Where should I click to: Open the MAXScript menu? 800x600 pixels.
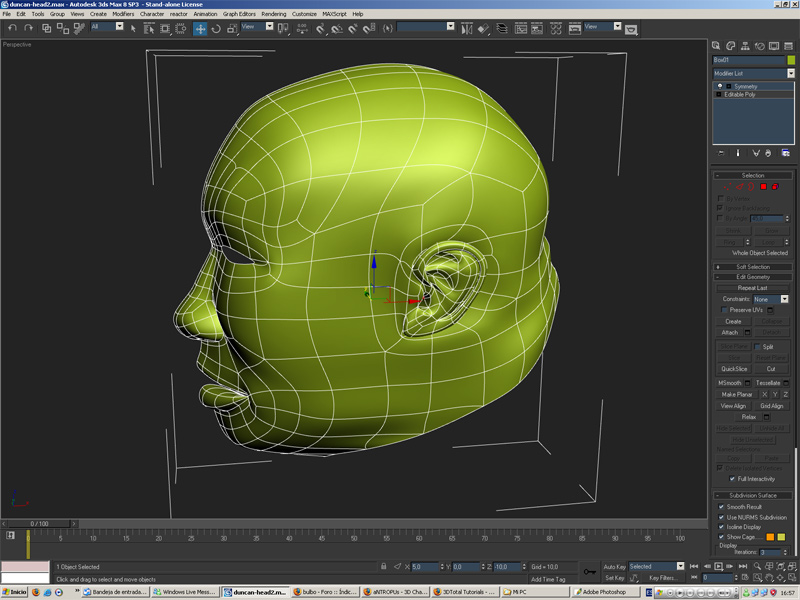(x=334, y=14)
